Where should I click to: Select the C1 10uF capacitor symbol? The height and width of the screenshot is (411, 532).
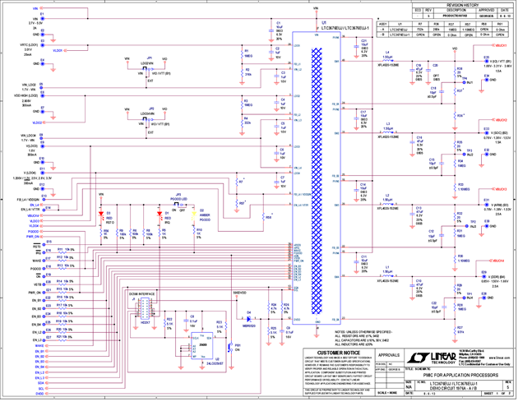pos(272,30)
